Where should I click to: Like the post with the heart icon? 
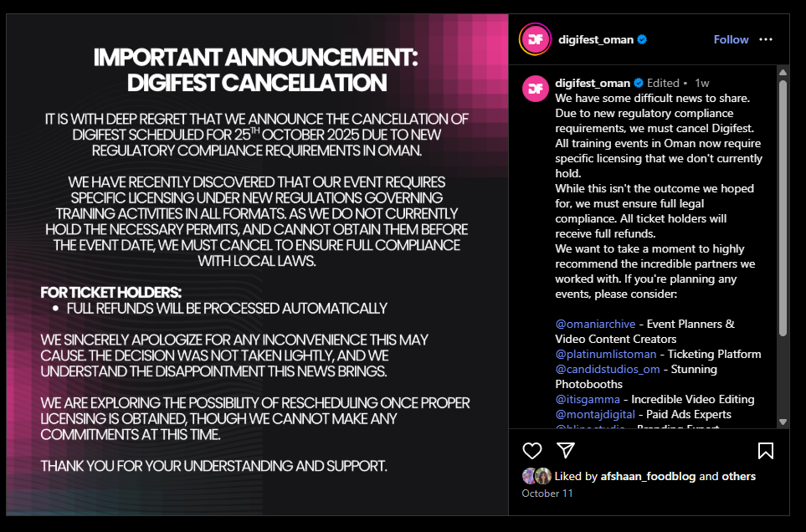click(x=532, y=451)
